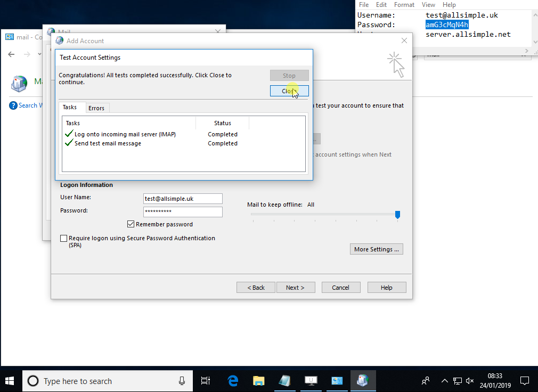Open Microsoft Edge from the taskbar
538x392 pixels.
point(233,381)
